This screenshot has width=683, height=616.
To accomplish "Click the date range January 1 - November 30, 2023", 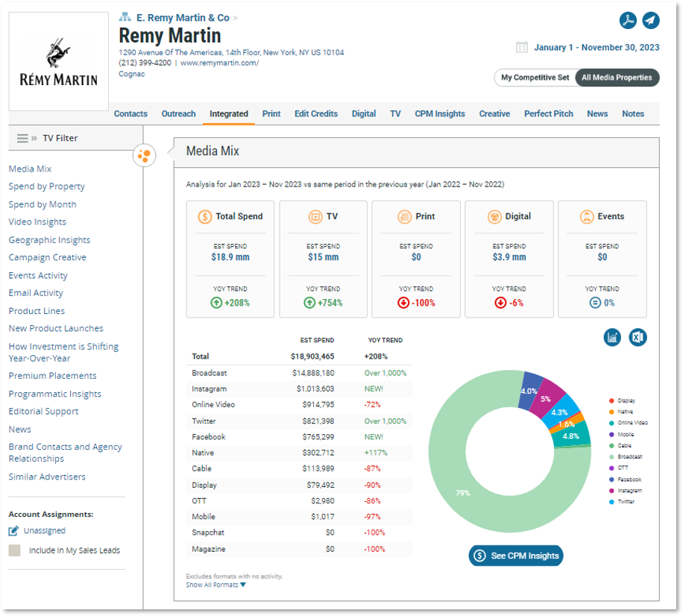I will click(x=597, y=47).
